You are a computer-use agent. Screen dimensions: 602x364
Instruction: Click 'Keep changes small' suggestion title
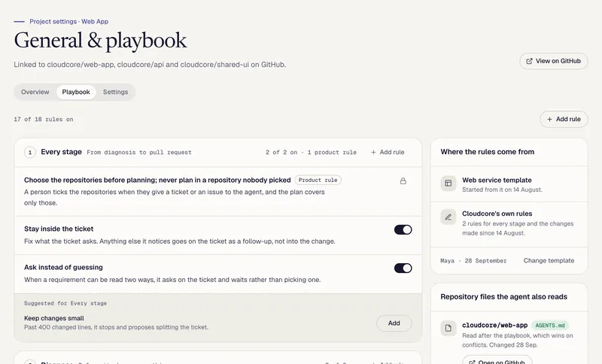coord(54,318)
